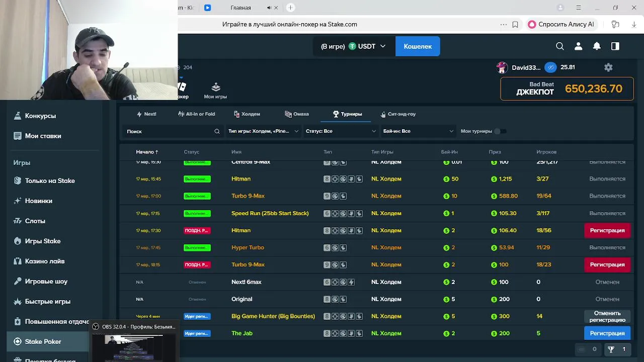This screenshot has width=644, height=362.
Task: Click the Слоты sidebar icon
Action: coord(18,221)
